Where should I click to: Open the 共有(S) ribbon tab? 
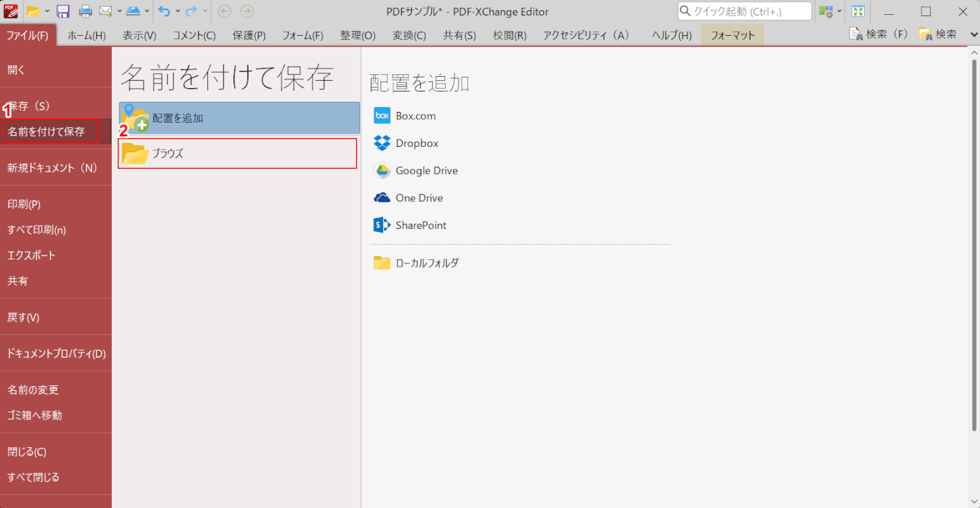[460, 35]
